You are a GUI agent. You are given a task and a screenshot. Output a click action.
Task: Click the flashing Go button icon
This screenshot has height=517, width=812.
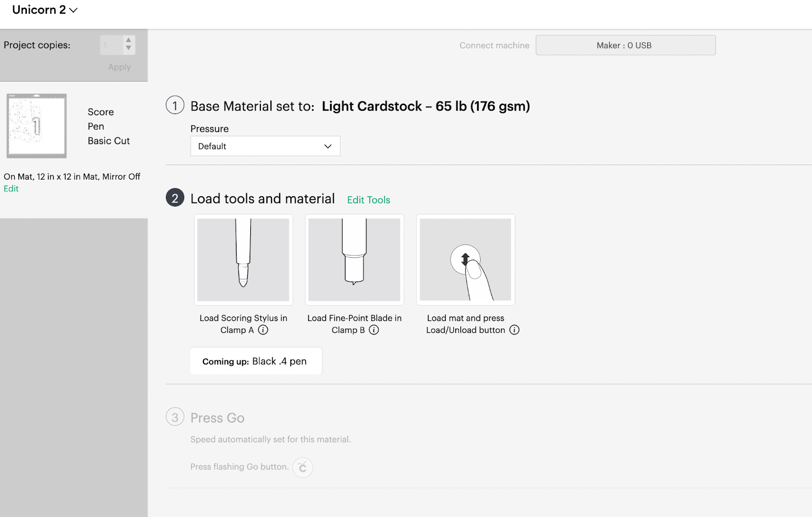pyautogui.click(x=303, y=467)
